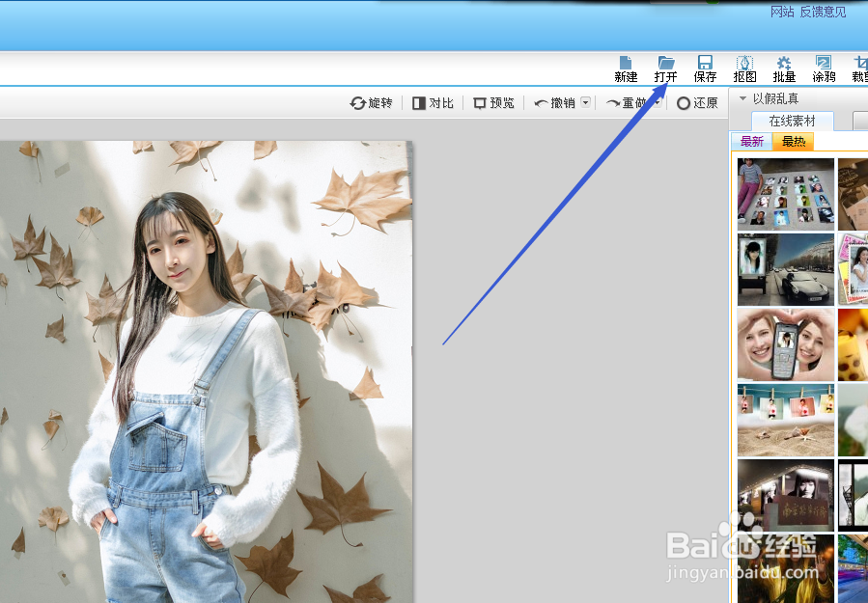Image resolution: width=868 pixels, height=603 pixels.
Task: Undo last action with 撤销
Action: point(554,103)
